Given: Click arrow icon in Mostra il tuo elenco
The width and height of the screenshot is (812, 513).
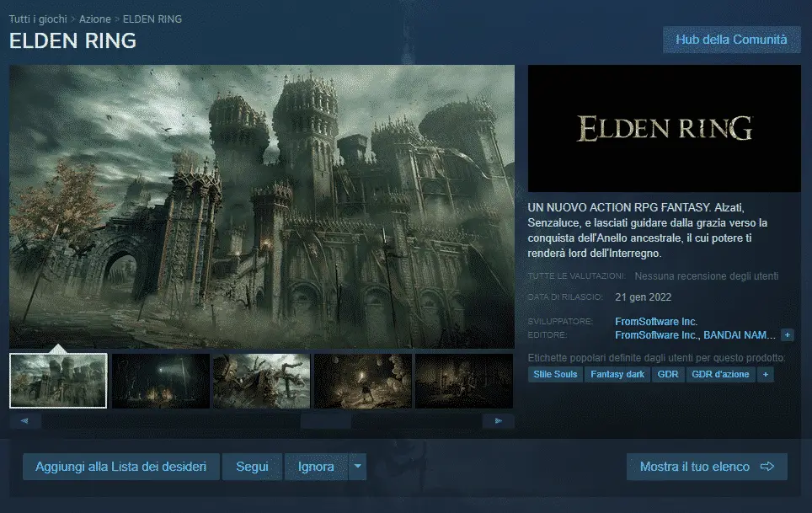Looking at the screenshot, I should click(x=767, y=467).
